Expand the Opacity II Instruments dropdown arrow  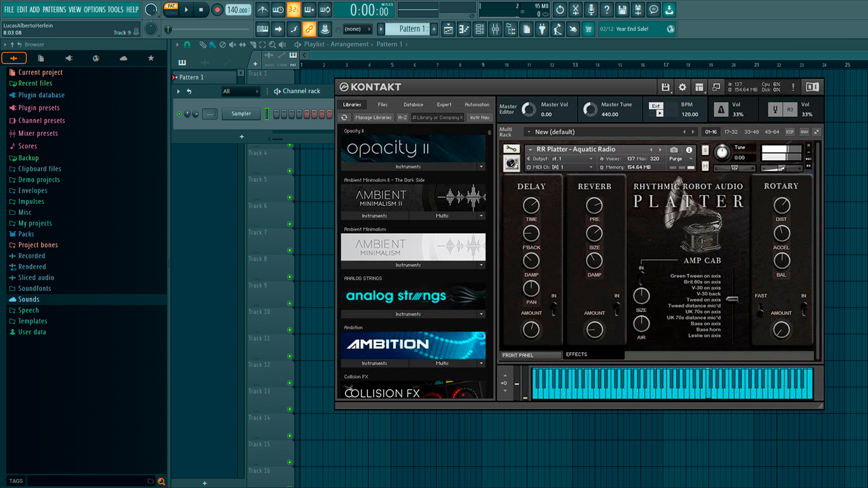pos(481,166)
